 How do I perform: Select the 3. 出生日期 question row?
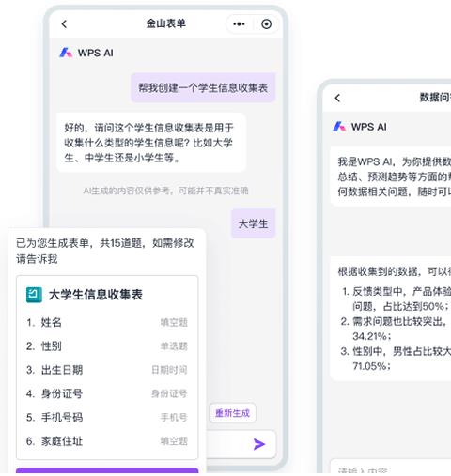click(x=107, y=370)
